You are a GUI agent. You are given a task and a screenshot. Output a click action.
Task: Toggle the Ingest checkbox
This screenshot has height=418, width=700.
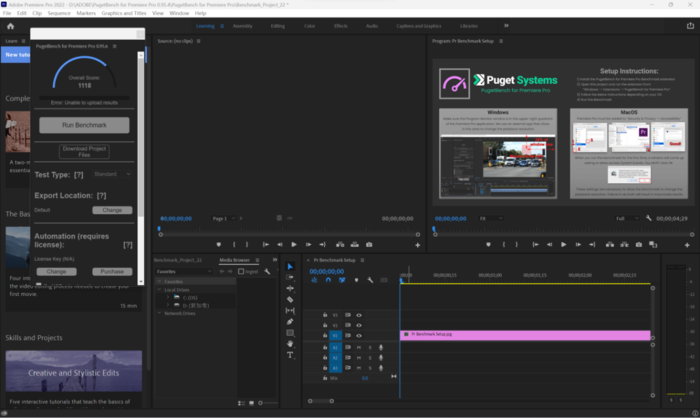(x=241, y=272)
